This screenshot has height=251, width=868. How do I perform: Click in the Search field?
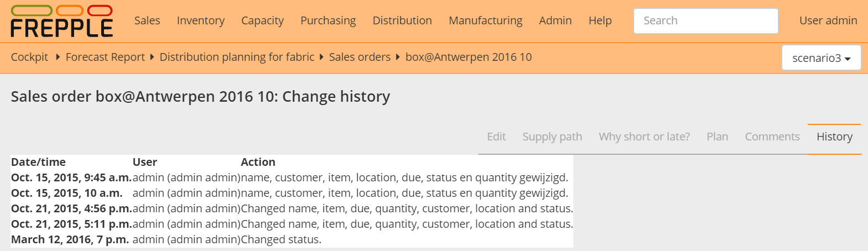pyautogui.click(x=705, y=21)
